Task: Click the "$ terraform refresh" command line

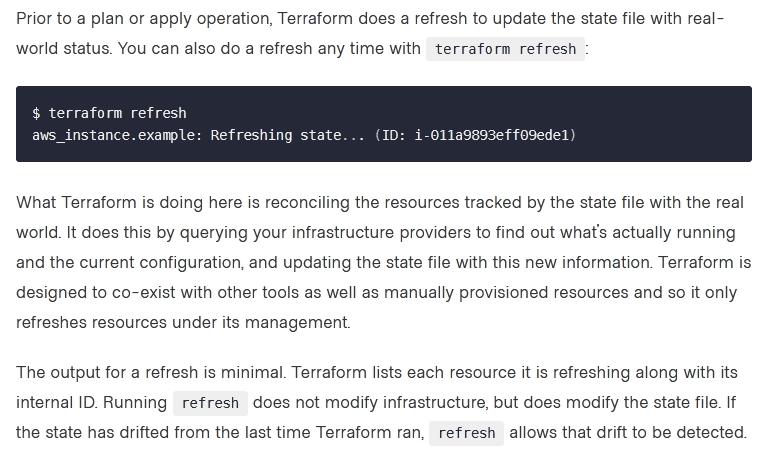Action: coord(109,113)
